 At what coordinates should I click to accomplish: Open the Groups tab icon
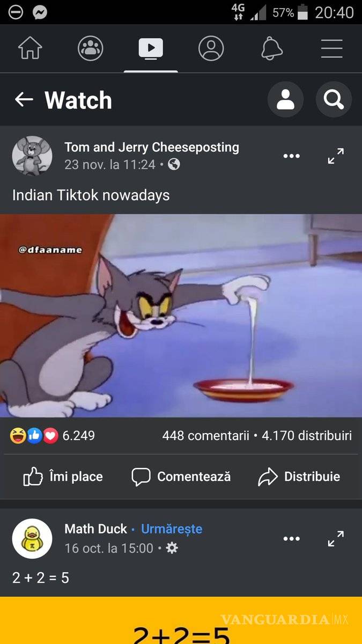[x=91, y=49]
